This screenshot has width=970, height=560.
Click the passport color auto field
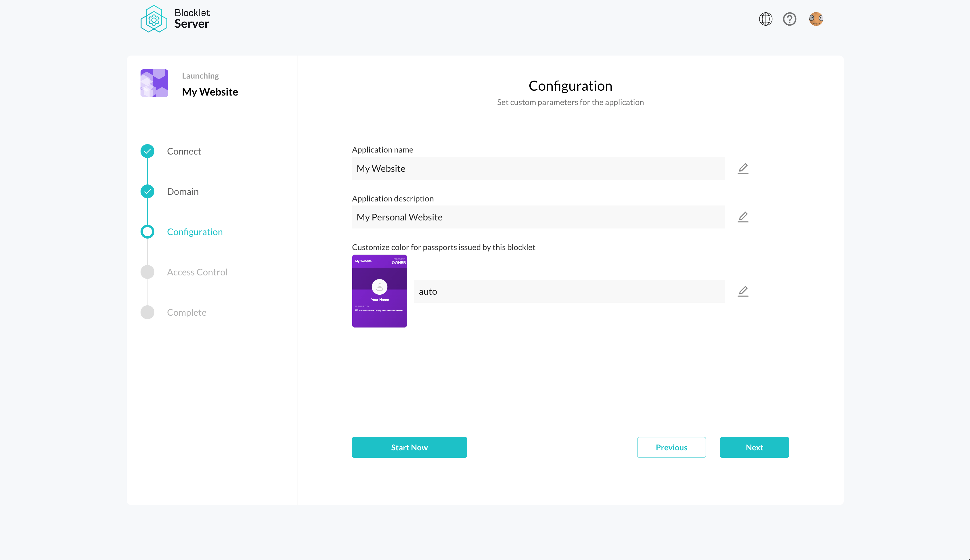tap(569, 291)
